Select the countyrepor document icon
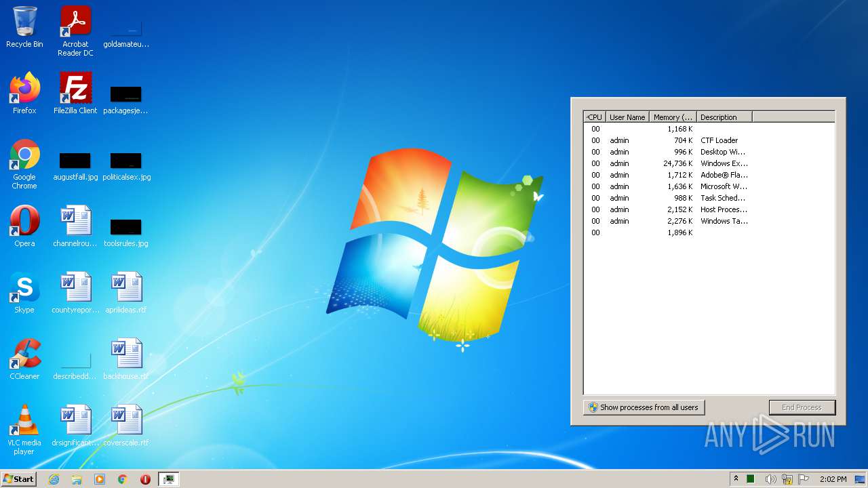 (75, 293)
